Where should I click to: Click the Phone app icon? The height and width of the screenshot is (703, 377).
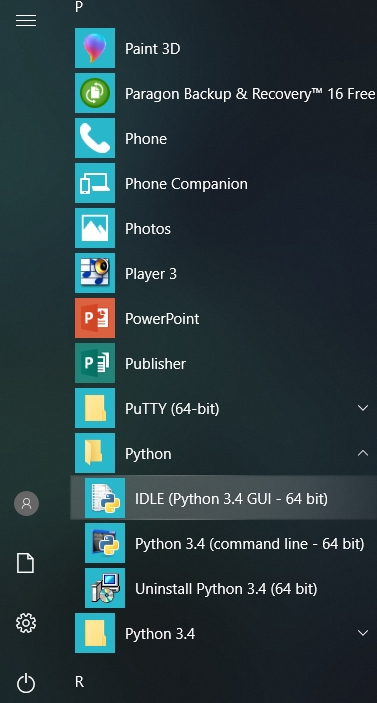point(95,138)
